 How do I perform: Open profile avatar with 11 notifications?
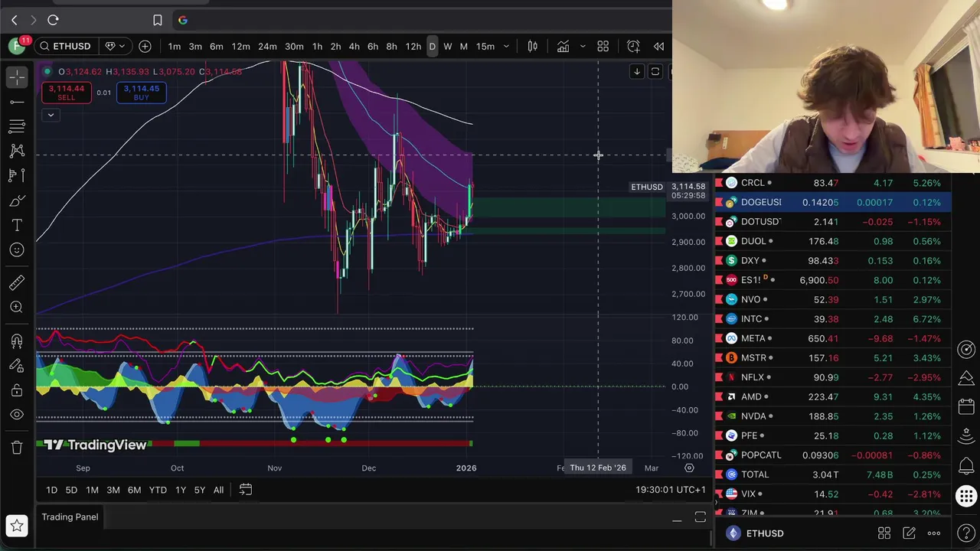tap(18, 46)
